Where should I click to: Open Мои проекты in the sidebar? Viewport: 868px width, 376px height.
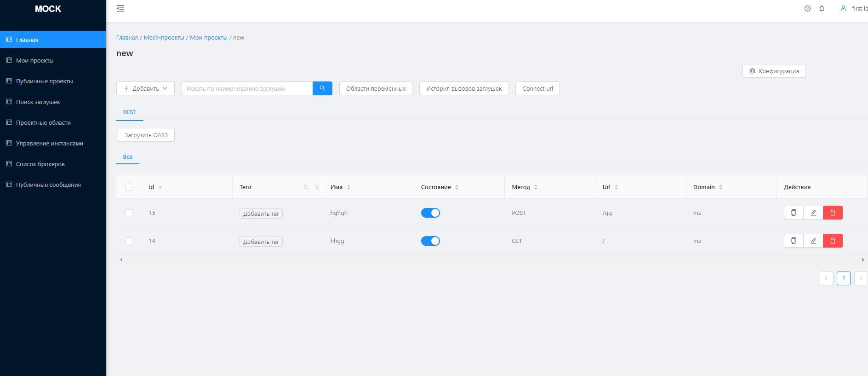(x=53, y=60)
